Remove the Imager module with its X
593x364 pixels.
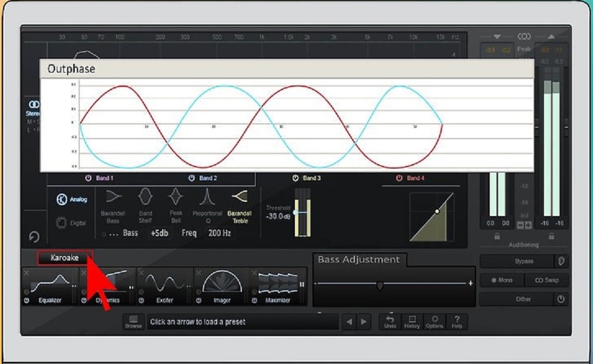coord(198,272)
